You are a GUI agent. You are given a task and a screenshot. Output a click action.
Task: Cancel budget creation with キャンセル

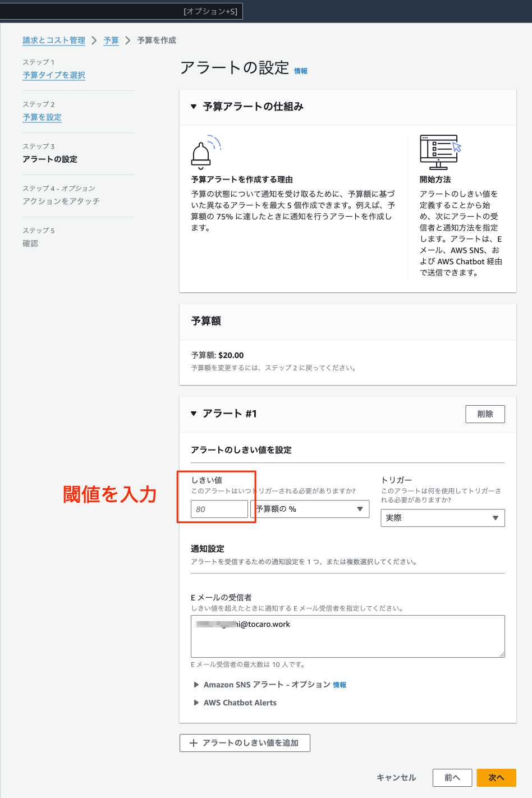tap(396, 777)
